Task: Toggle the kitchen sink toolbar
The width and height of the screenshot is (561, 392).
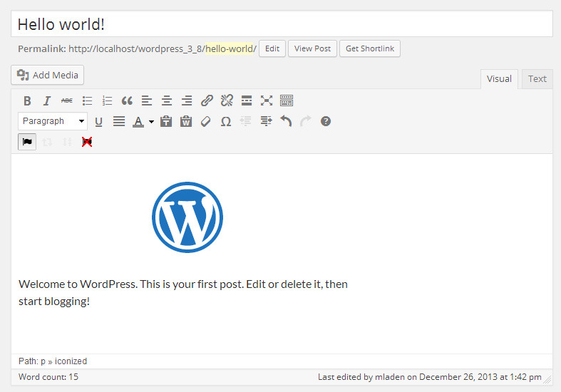Action: (x=287, y=101)
